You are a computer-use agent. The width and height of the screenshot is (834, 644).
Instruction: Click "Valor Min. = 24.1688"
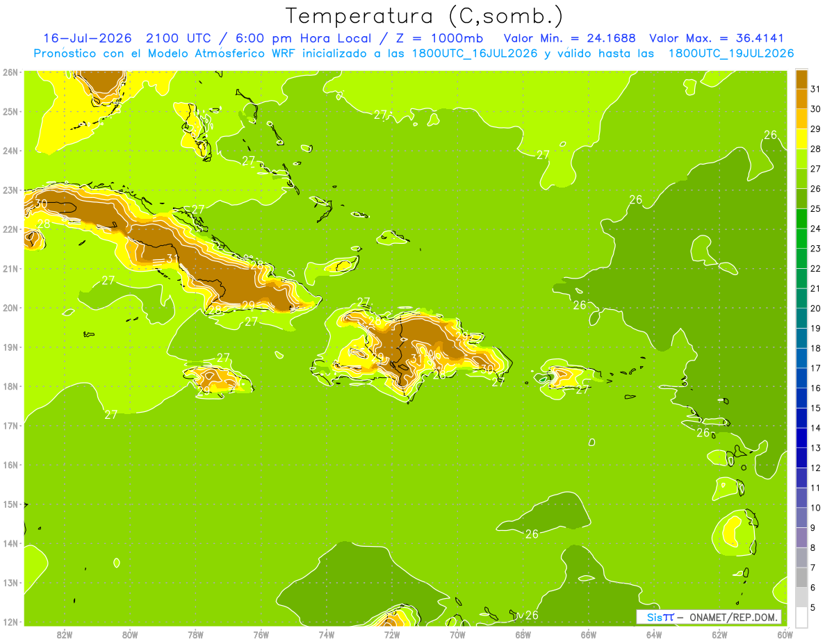coord(569,38)
